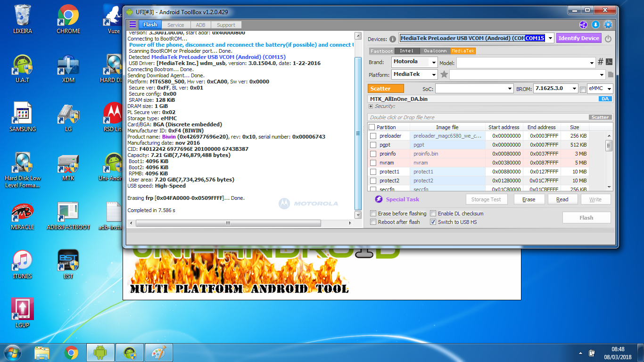This screenshot has height=362, width=644.
Task: Click the purple globe network icon
Action: coord(583,25)
